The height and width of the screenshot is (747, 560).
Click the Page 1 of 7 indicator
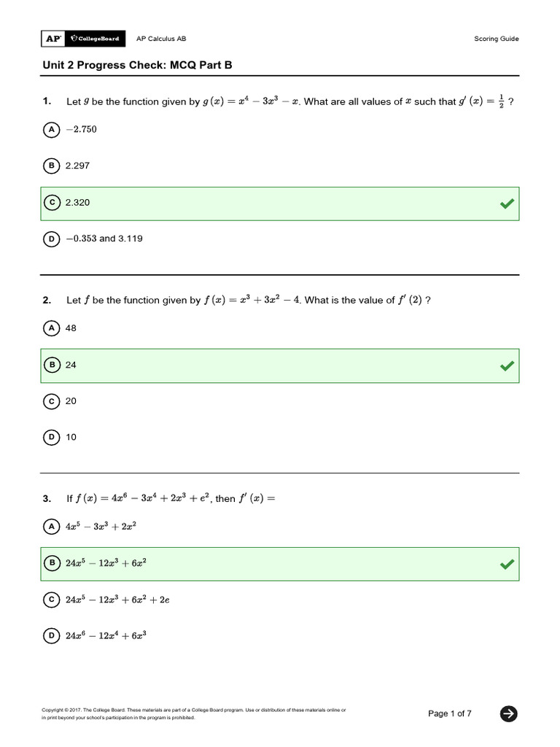449,713
